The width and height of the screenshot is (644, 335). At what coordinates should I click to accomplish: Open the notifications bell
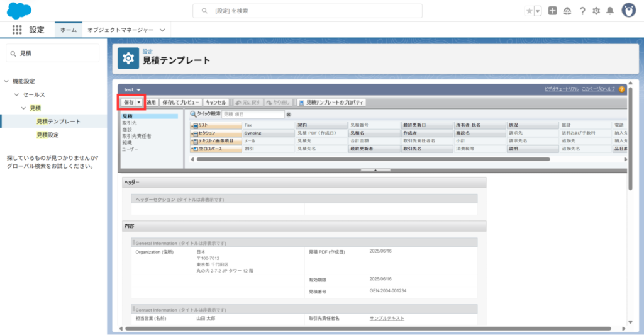(610, 11)
